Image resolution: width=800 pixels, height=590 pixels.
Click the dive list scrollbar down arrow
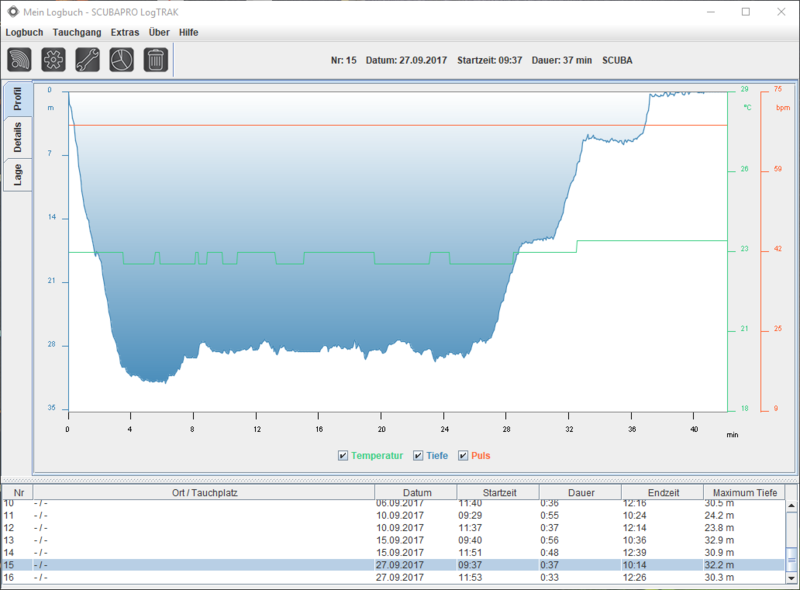point(791,576)
